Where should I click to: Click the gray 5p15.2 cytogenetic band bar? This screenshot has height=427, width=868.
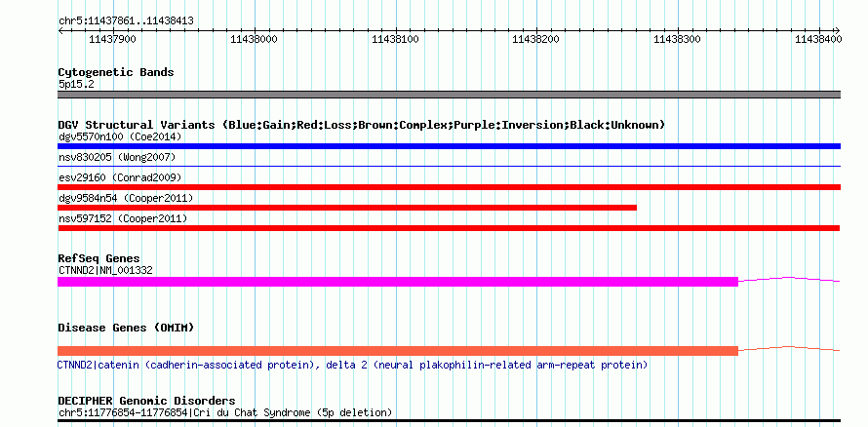(449, 94)
